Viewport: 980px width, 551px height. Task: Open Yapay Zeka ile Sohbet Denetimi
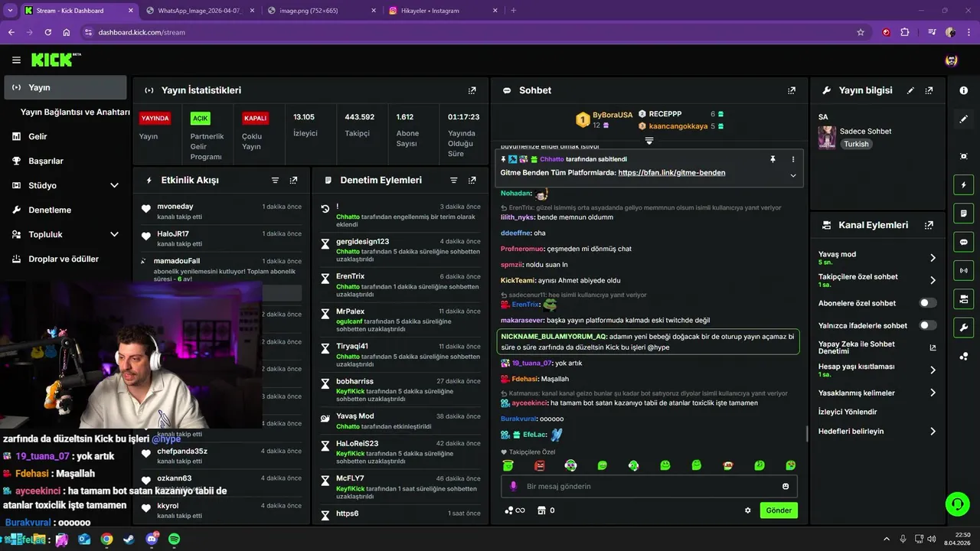click(x=877, y=347)
